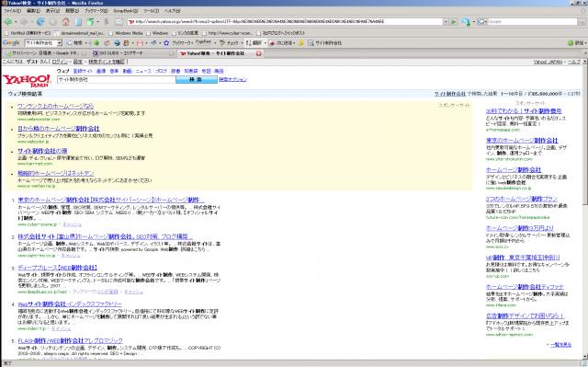This screenshot has height=367, width=588.
Task: Open sponsored link サイト制作会社の環
Action: (x=42, y=151)
